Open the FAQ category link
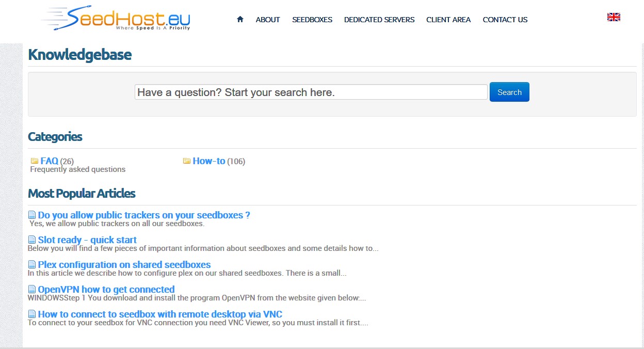Screen dimensions: 644x349 (x=50, y=161)
